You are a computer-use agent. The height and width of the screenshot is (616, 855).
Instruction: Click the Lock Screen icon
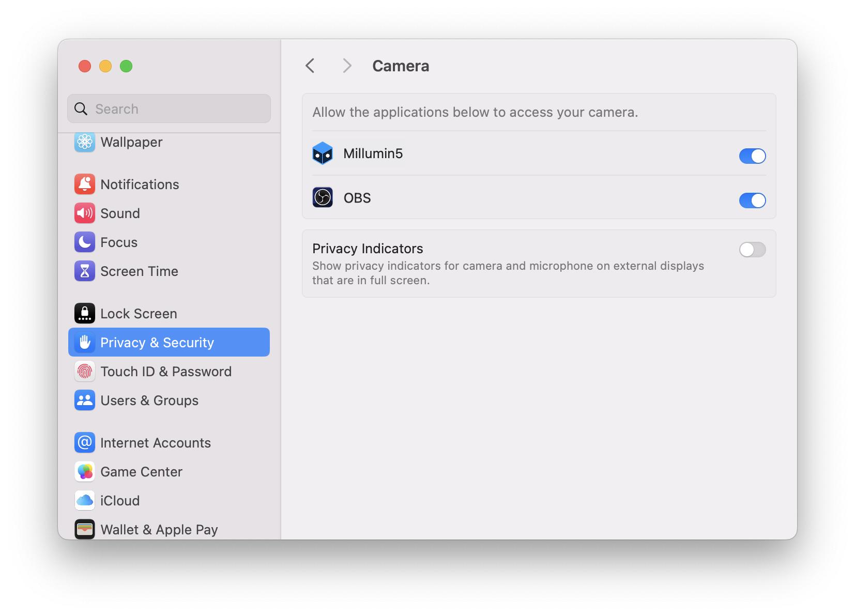[x=85, y=314]
